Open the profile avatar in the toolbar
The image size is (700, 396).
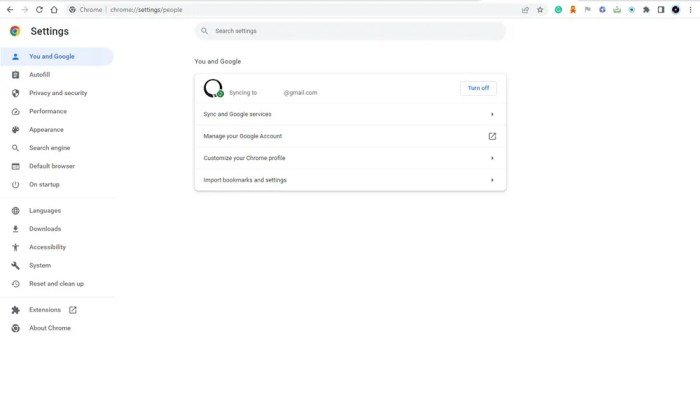coord(675,9)
